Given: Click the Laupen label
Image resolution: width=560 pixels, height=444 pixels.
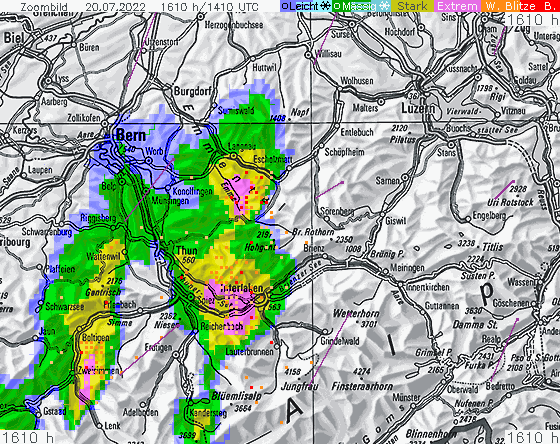Looking at the screenshot, I should 40,170.
